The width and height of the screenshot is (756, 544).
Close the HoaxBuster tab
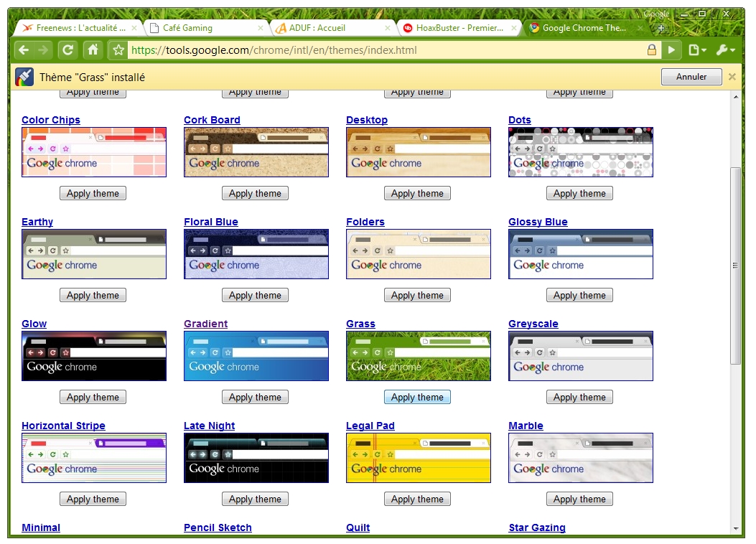click(513, 28)
